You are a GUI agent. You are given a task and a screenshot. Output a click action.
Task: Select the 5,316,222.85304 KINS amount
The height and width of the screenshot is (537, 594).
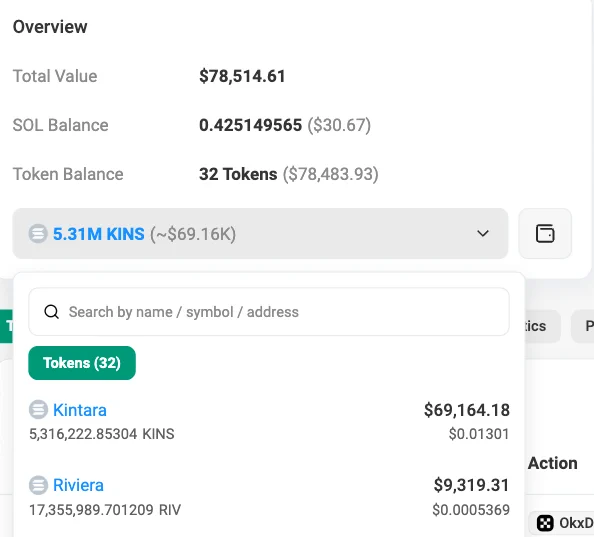102,434
